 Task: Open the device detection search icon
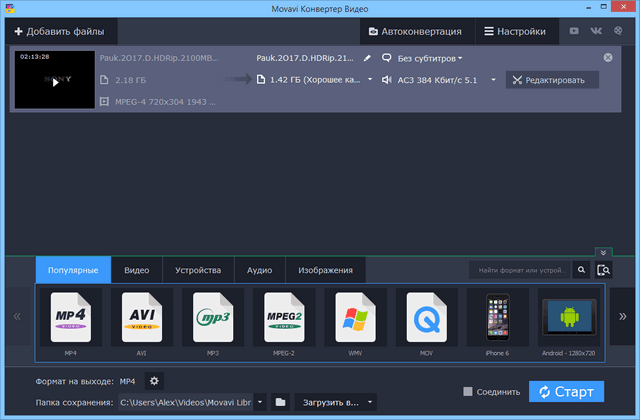point(603,270)
